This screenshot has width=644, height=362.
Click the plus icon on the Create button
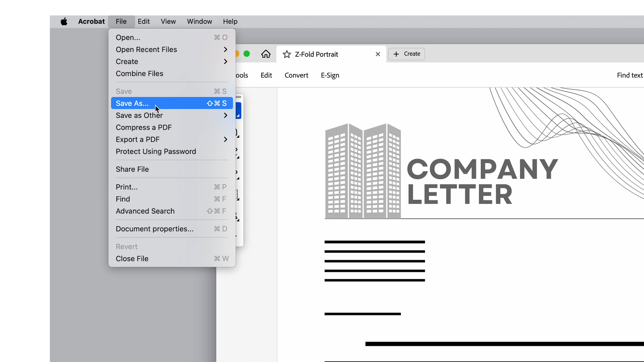click(396, 54)
